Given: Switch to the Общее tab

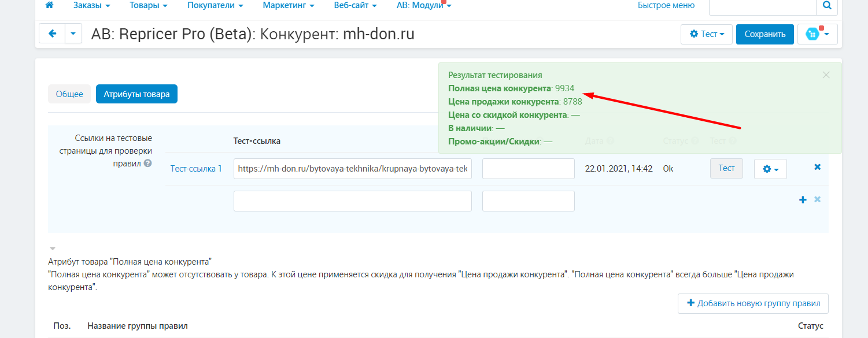Looking at the screenshot, I should click(69, 94).
